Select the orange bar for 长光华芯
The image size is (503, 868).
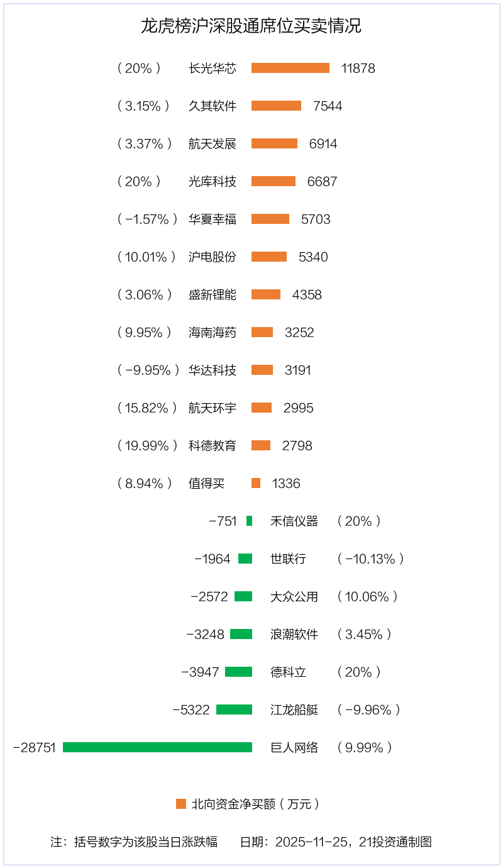(x=290, y=68)
